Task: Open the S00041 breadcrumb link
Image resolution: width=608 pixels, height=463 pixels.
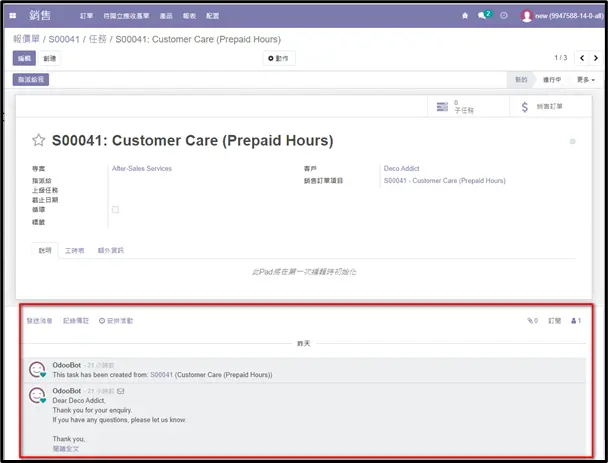Action: [x=64, y=39]
